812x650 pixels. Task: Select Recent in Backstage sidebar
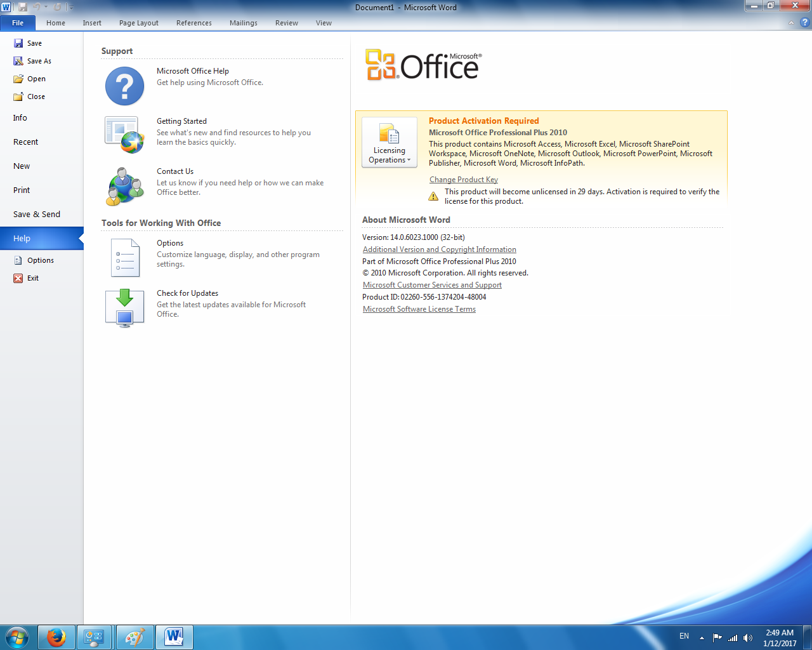(x=41, y=142)
